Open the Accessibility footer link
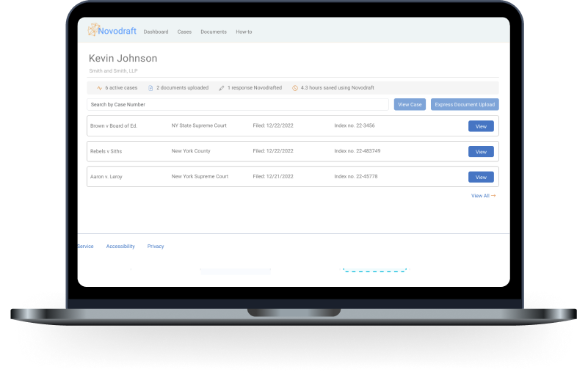The height and width of the screenshot is (372, 588). (x=120, y=247)
